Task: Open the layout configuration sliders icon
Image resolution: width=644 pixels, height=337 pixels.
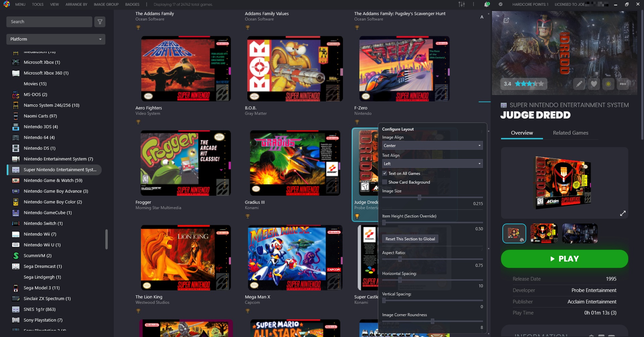Action: click(462, 4)
